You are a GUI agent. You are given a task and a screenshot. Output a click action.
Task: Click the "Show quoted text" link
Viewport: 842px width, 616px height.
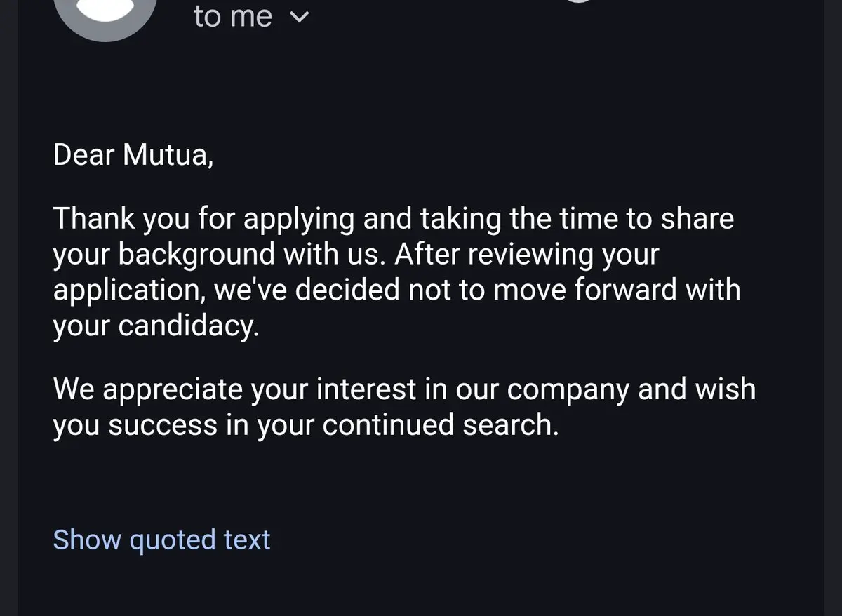pyautogui.click(x=161, y=540)
